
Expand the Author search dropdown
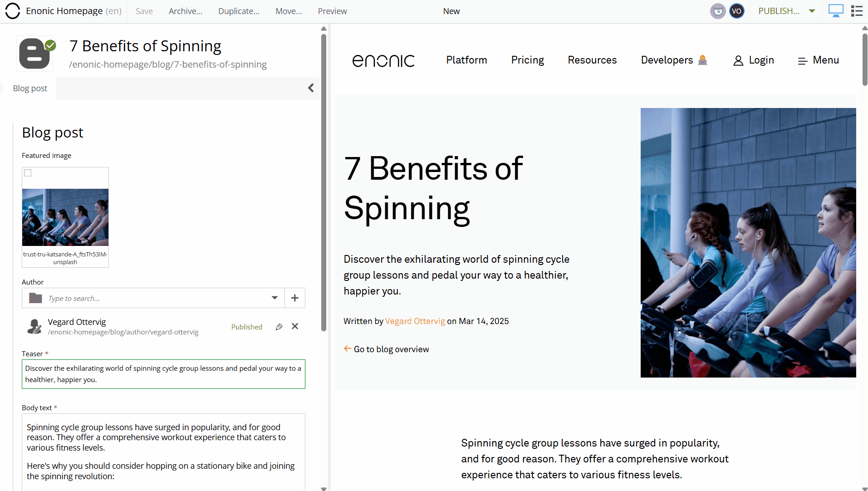[x=274, y=298]
